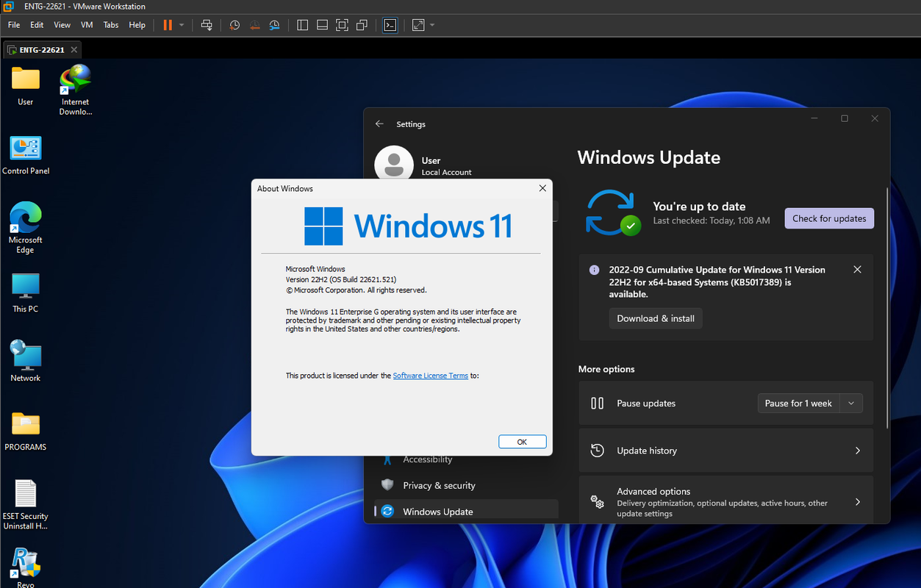The width and height of the screenshot is (921, 588).
Task: Open the View menu
Action: [x=62, y=25]
